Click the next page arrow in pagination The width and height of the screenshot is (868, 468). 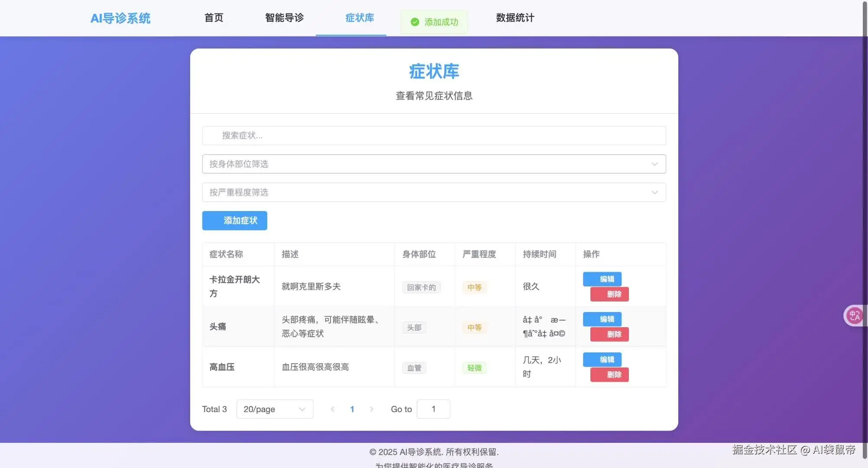click(372, 409)
